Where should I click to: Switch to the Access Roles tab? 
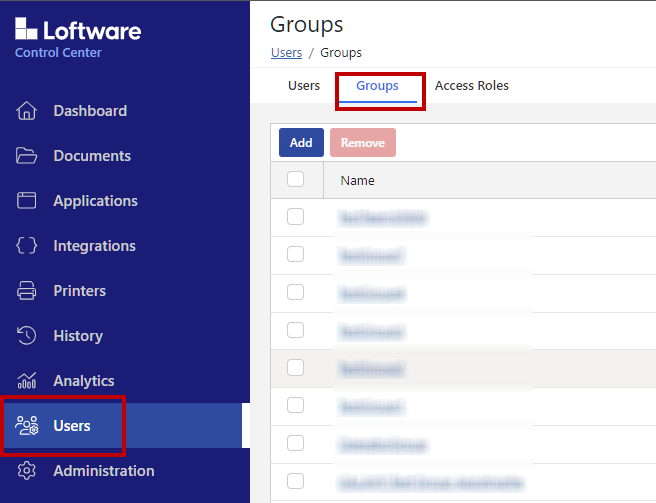tap(472, 86)
